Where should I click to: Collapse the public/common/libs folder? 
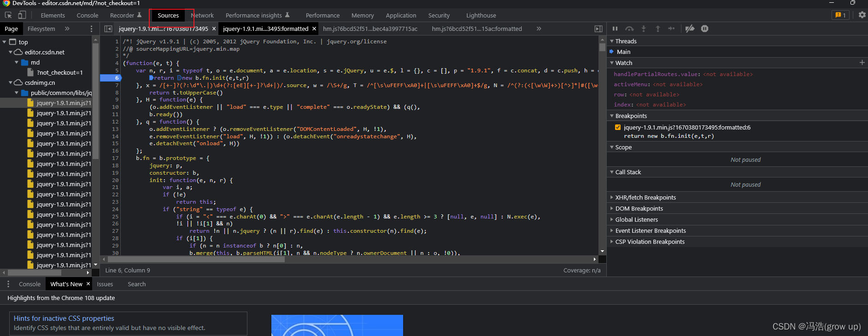pos(17,93)
